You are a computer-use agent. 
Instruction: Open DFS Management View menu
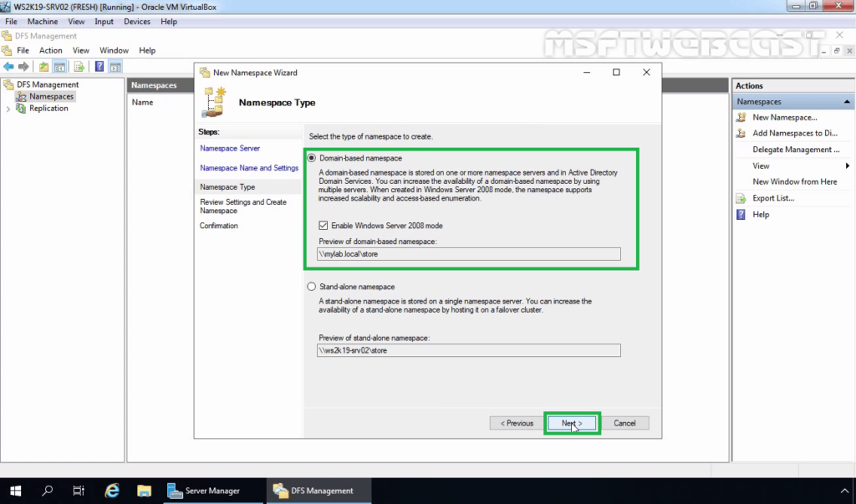(81, 50)
